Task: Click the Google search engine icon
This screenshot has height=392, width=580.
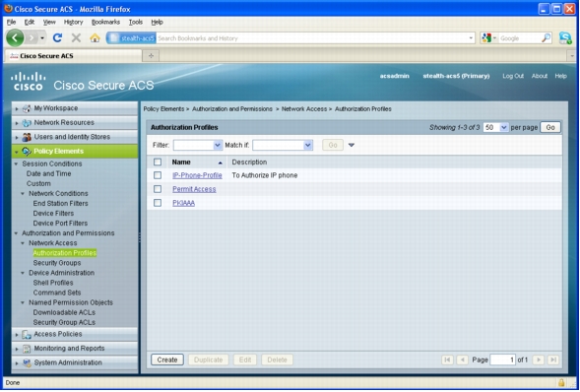Action: [x=486, y=37]
